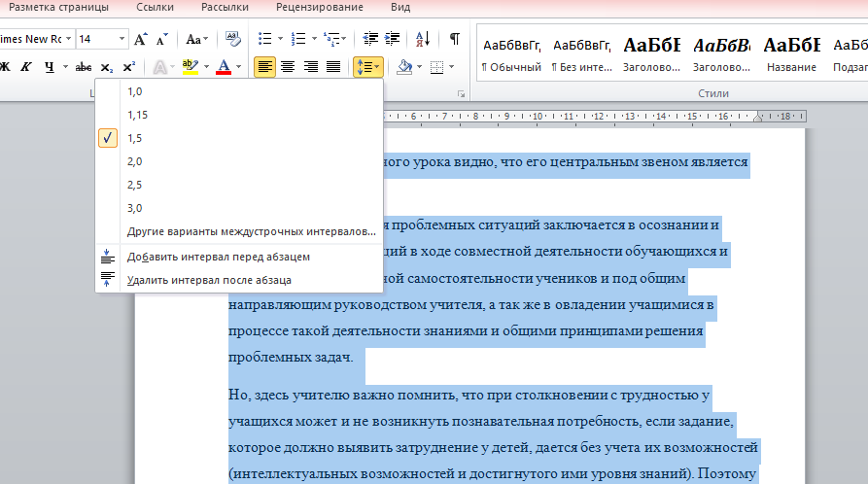Center align the selected text
This screenshot has height=484, width=868.
(288, 67)
